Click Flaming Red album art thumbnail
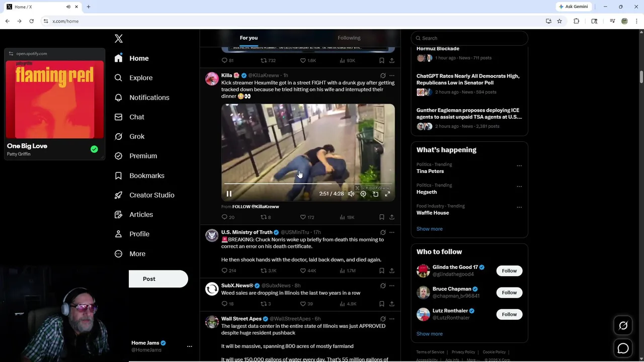Screen dimensions: 644x362 click(x=55, y=99)
